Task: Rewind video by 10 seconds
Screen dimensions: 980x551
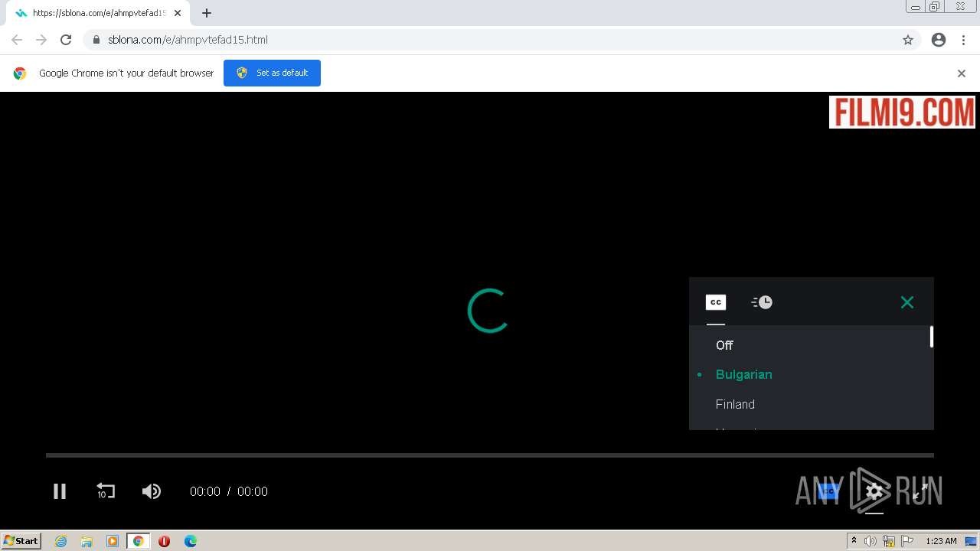Action: point(106,491)
